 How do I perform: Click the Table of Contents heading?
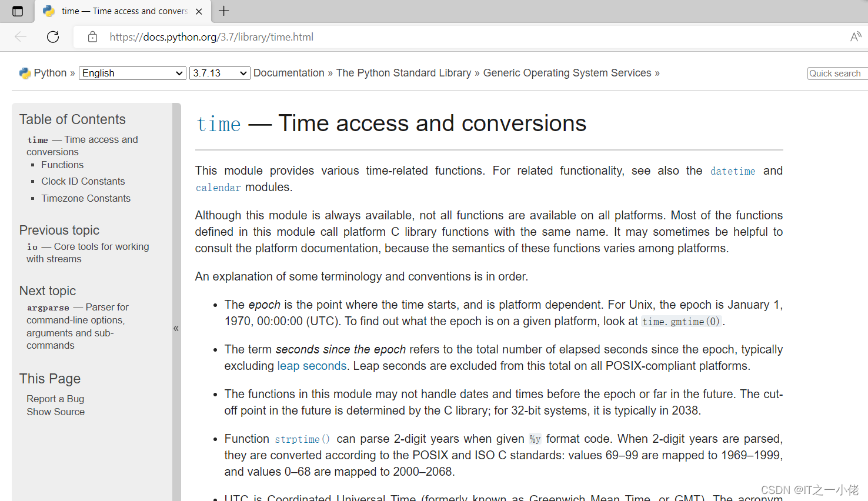pyautogui.click(x=72, y=119)
